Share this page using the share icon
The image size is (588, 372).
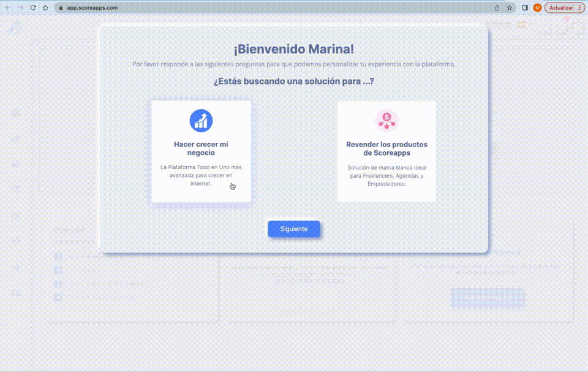pyautogui.click(x=497, y=7)
